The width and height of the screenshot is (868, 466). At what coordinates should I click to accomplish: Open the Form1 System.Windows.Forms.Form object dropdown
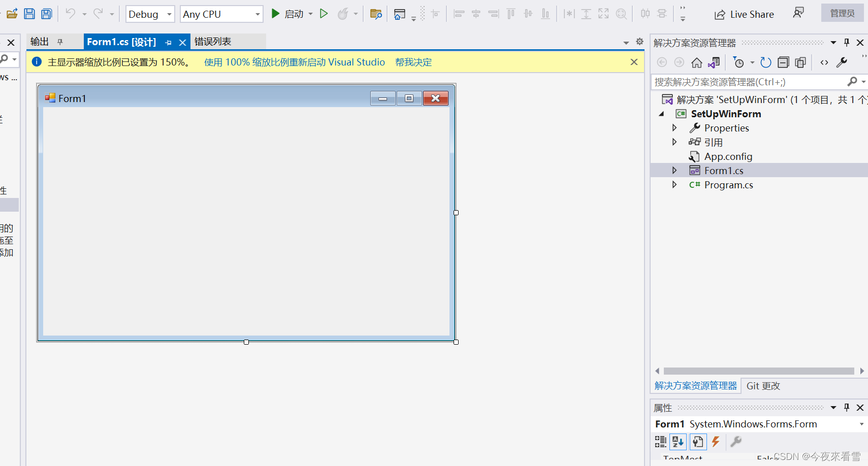[861, 424]
